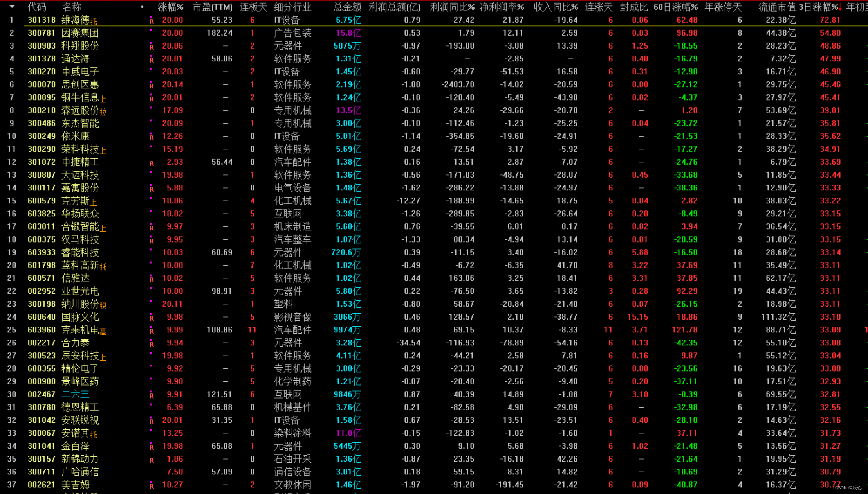Click 3日涨幅 value 72.81 for 维海德
Viewport: 868px width, 494px height.
pos(830,20)
